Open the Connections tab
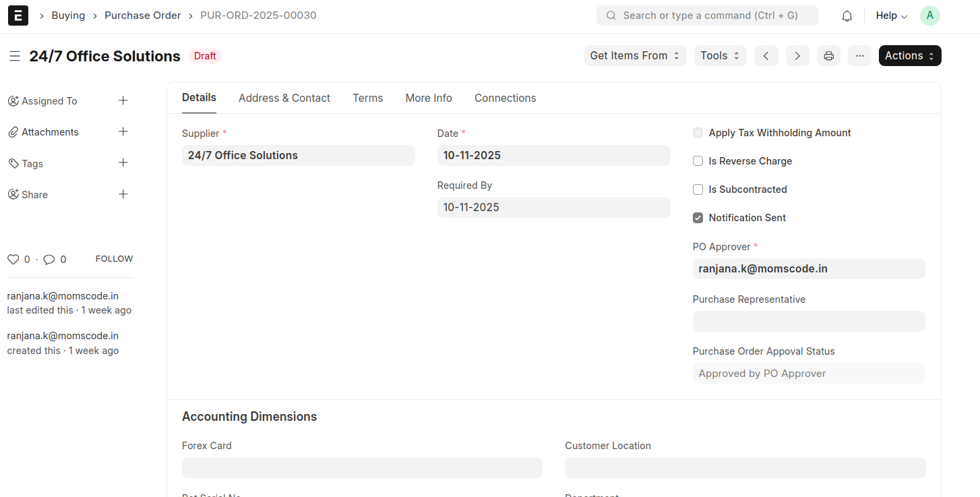Screen dimensions: 980x497 tap(505, 98)
